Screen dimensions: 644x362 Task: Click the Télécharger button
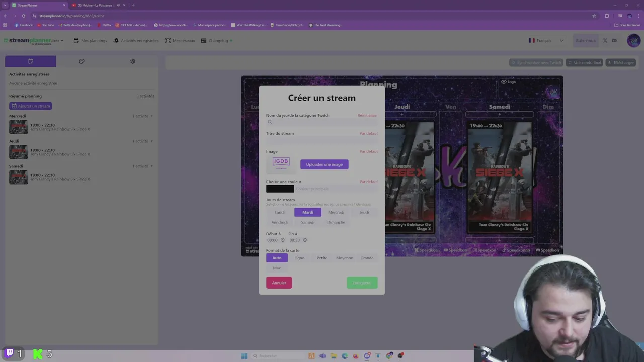[621, 63]
